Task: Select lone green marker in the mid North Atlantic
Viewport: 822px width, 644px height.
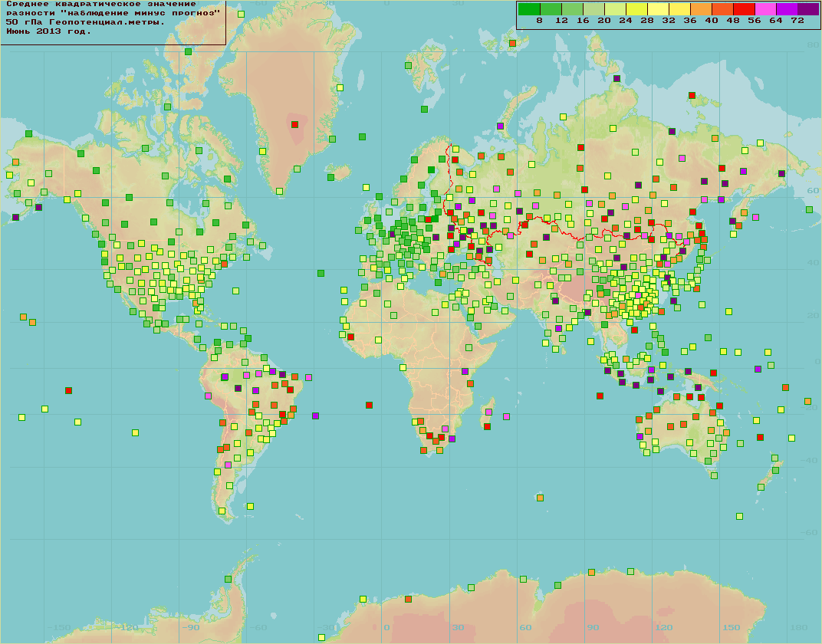Action: click(321, 273)
